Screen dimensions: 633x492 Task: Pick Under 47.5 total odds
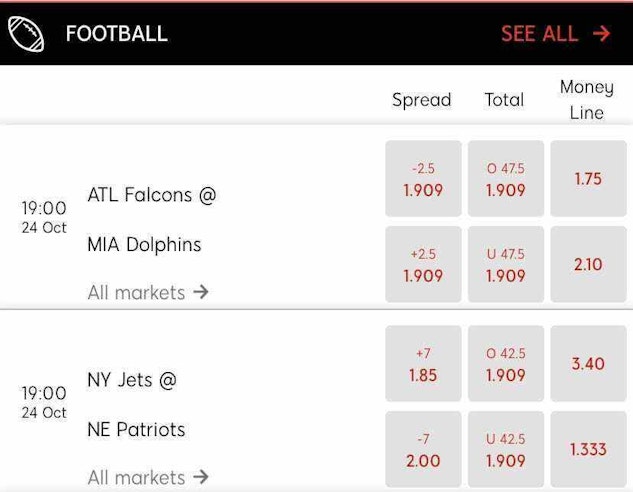(x=505, y=265)
